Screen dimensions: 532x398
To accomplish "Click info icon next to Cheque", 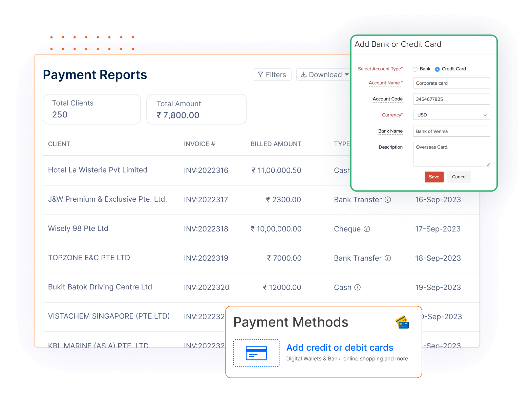I will [367, 229].
